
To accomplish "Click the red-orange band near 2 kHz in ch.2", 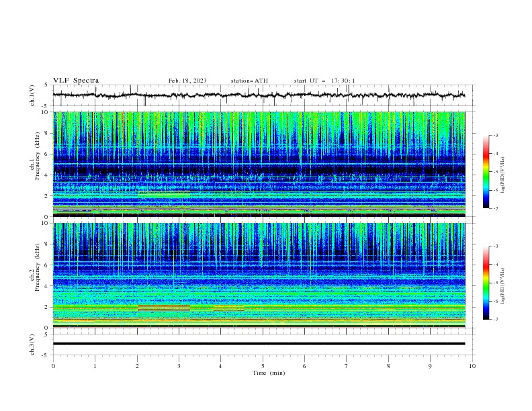I will [163, 308].
